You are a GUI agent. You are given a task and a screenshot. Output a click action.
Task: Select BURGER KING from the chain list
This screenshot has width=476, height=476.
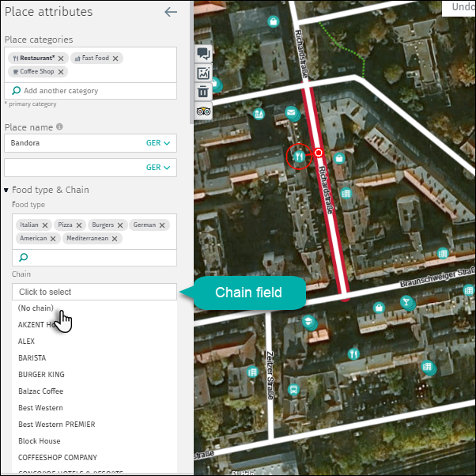[x=41, y=375]
